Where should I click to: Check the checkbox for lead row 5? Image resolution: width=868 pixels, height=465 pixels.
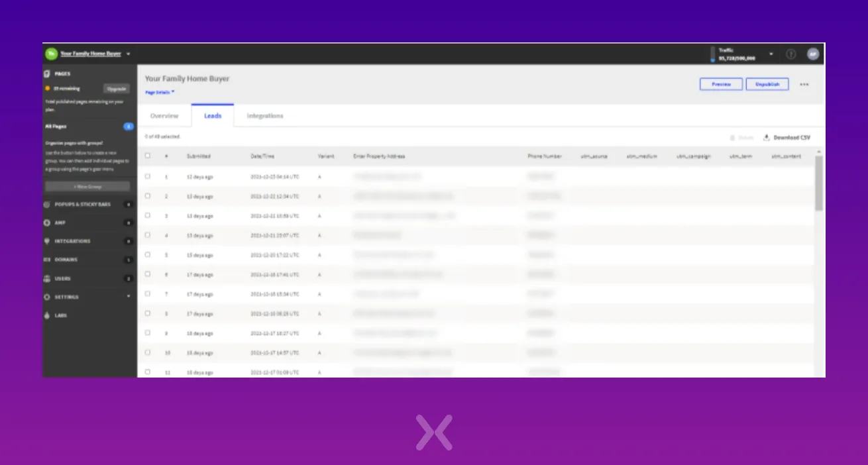[148, 254]
